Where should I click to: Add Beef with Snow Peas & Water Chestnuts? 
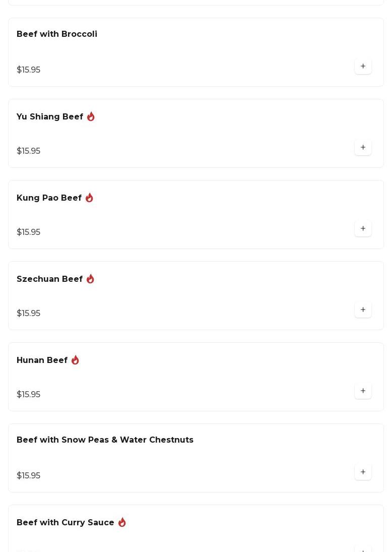click(363, 472)
